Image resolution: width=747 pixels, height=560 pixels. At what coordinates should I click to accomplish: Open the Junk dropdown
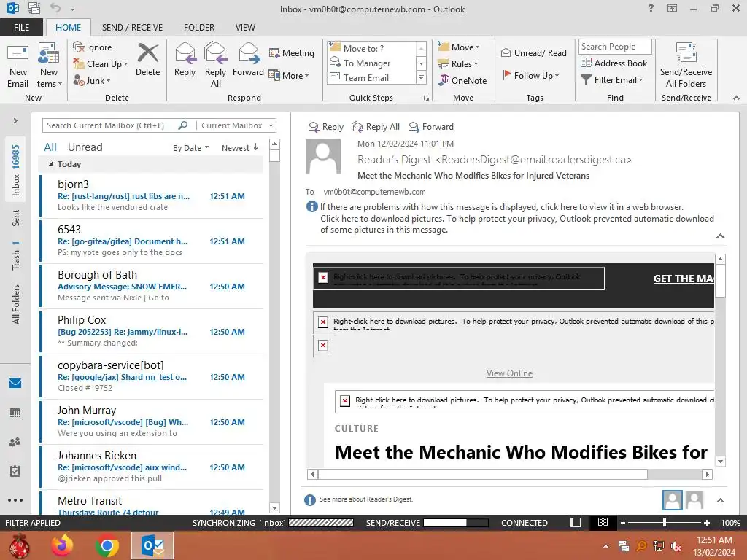coord(91,80)
